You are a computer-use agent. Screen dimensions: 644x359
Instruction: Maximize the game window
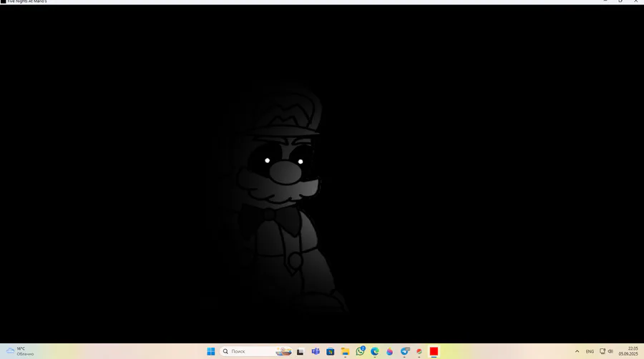point(620,1)
